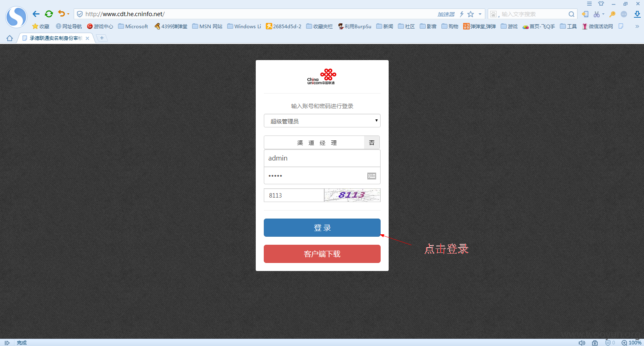The width and height of the screenshot is (644, 346).
Task: Open the 26854d5d-2 bookmark
Action: (x=284, y=26)
